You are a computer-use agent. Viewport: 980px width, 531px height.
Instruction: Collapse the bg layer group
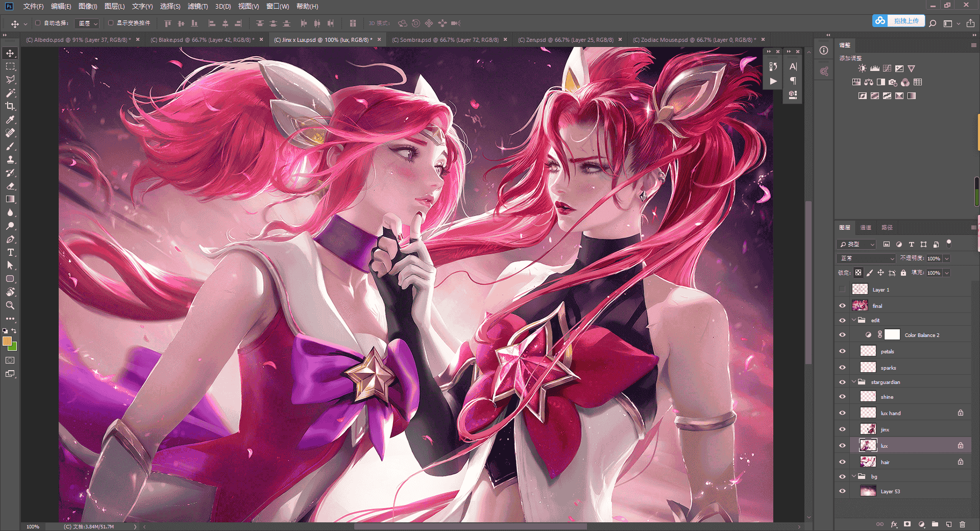tap(854, 476)
